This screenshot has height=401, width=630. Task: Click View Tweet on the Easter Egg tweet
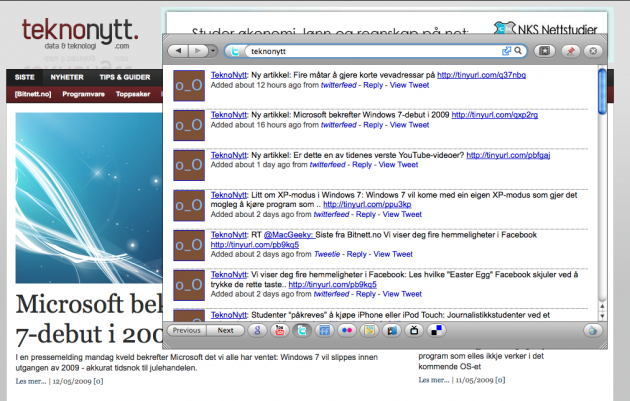[x=402, y=294]
